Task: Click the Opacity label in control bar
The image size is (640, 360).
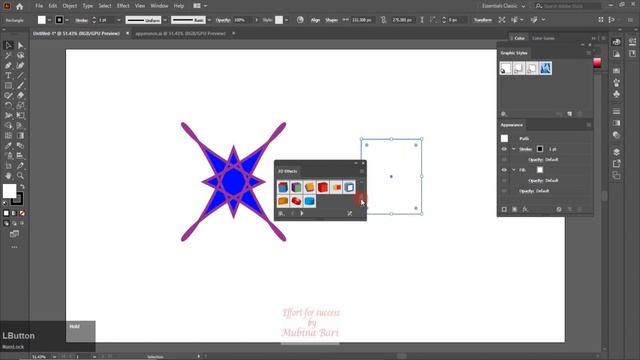Action: pyautogui.click(x=223, y=20)
